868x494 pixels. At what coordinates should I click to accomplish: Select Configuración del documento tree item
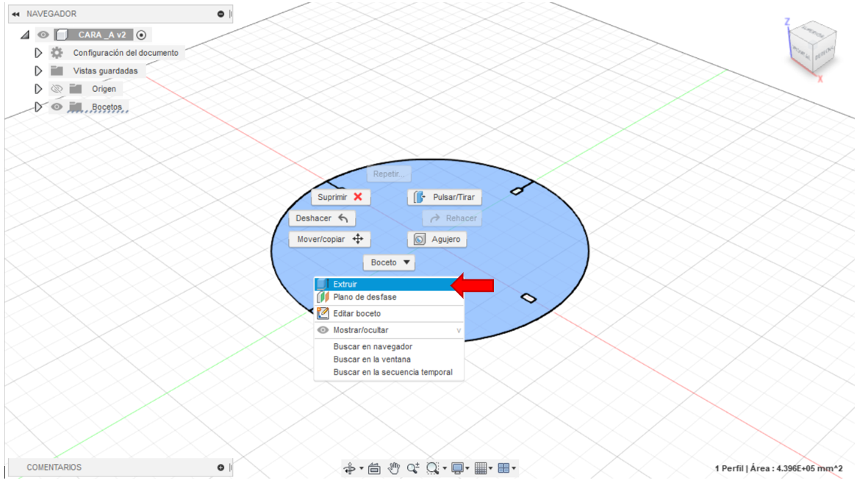(x=126, y=53)
